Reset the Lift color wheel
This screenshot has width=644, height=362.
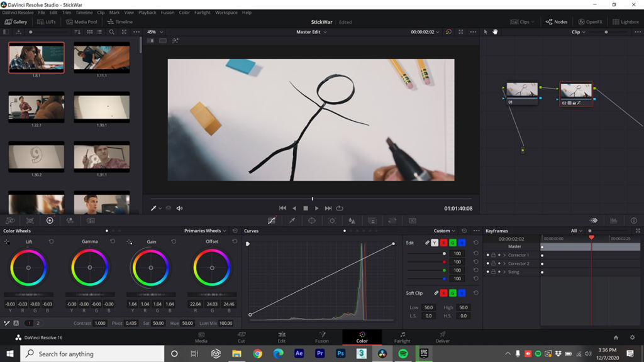(52, 242)
